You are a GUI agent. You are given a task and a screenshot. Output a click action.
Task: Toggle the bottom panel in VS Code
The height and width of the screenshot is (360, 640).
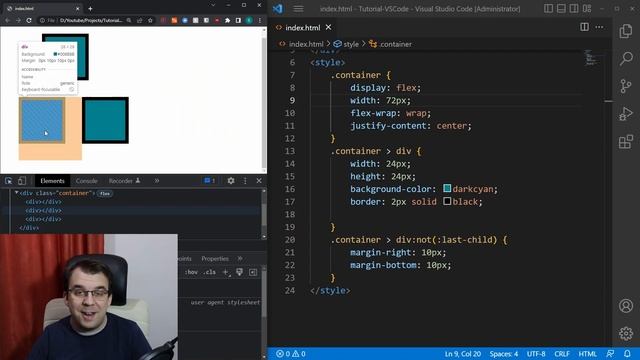(x=561, y=9)
